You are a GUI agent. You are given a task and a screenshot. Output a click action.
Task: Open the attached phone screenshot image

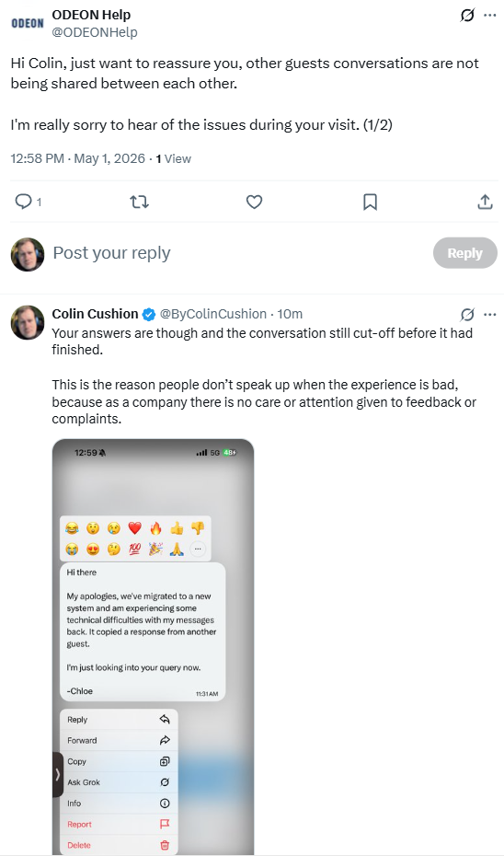tap(154, 646)
